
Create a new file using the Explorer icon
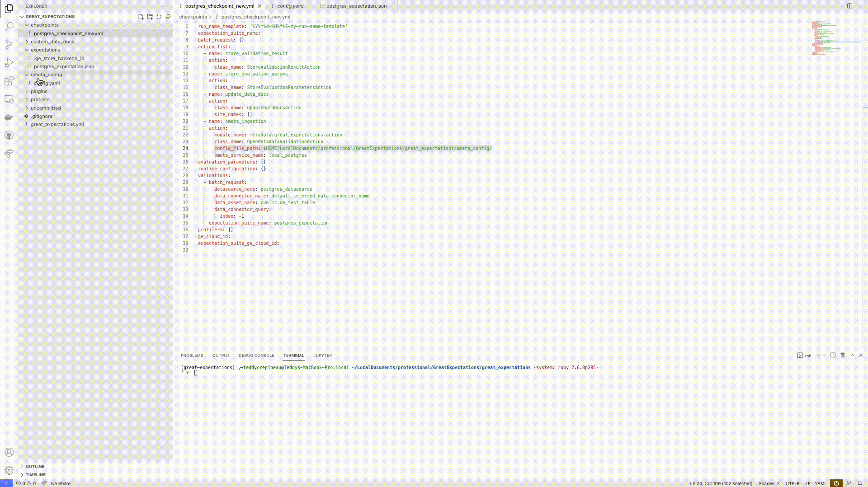pyautogui.click(x=141, y=17)
